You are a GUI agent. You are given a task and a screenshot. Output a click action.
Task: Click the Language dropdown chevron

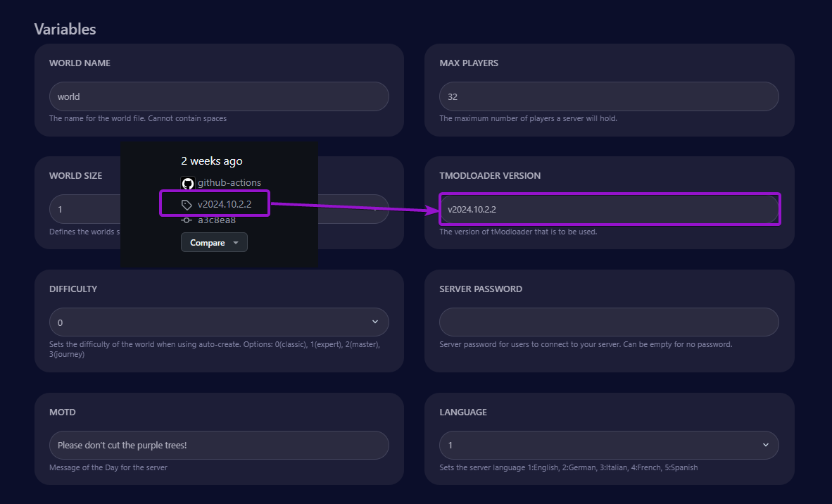tap(764, 445)
